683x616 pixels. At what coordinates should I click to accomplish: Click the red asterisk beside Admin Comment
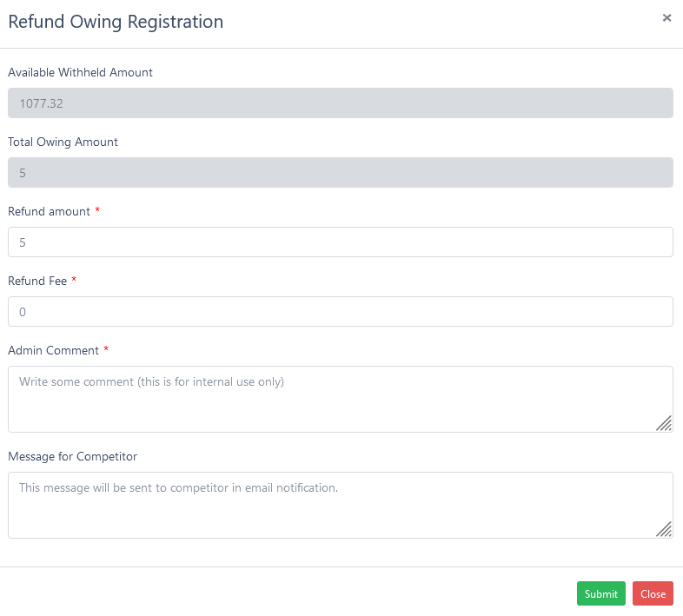click(x=106, y=349)
